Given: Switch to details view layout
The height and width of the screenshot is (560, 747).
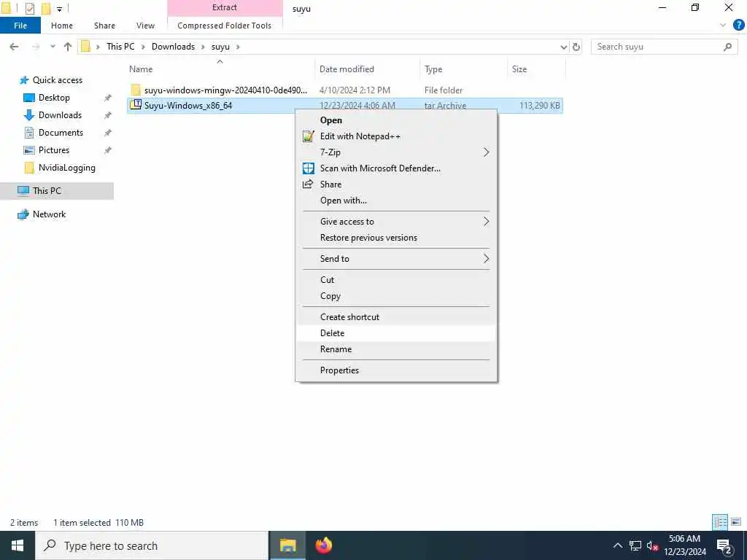Looking at the screenshot, I should pos(720,522).
